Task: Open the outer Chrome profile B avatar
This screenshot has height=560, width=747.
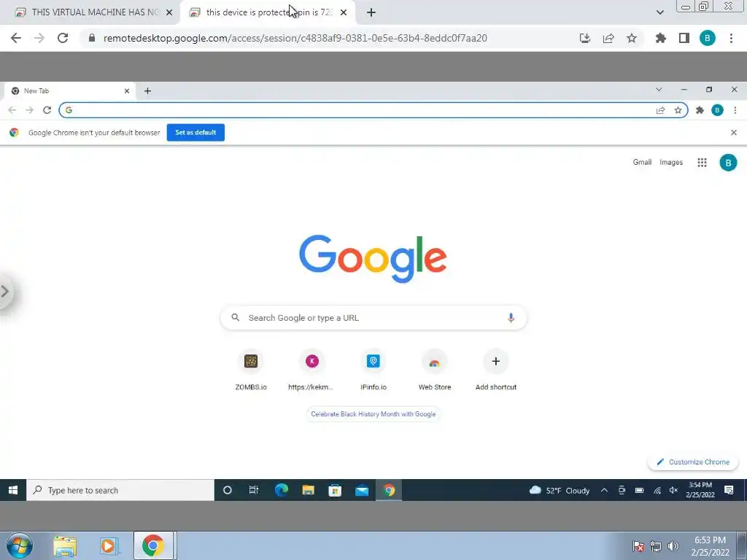Action: point(708,38)
